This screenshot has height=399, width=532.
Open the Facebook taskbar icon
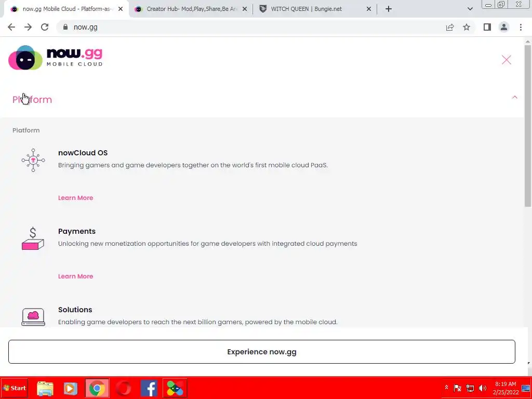click(x=149, y=388)
